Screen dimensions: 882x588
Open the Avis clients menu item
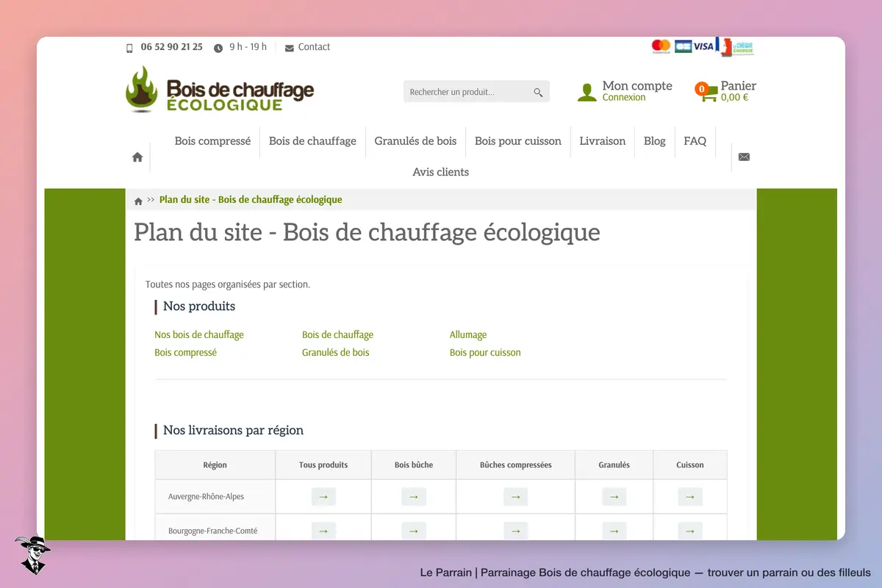(x=441, y=172)
